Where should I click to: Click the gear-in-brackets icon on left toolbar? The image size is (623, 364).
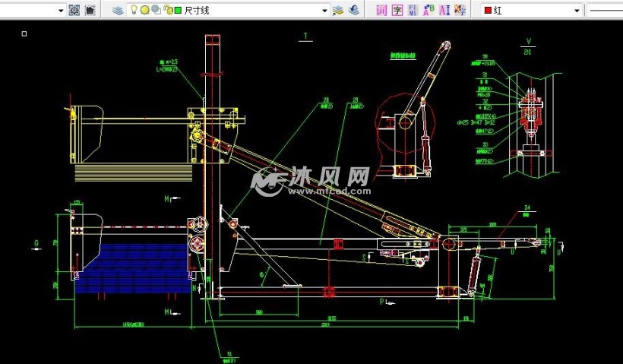[74, 10]
